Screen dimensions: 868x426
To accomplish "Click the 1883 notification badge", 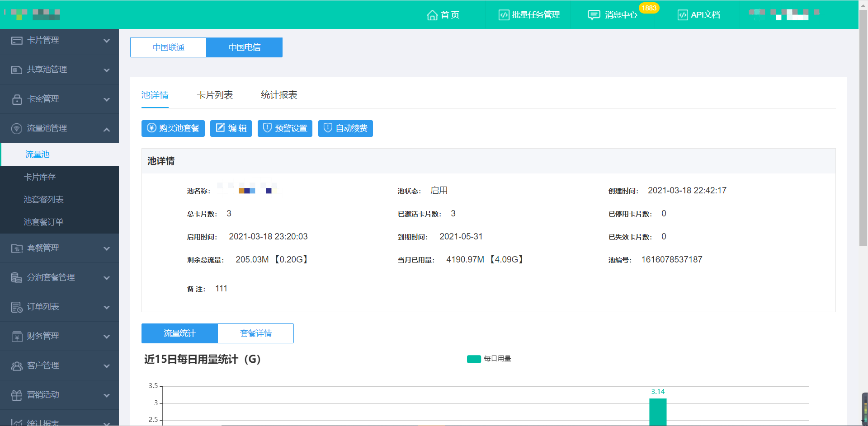I will pos(649,8).
